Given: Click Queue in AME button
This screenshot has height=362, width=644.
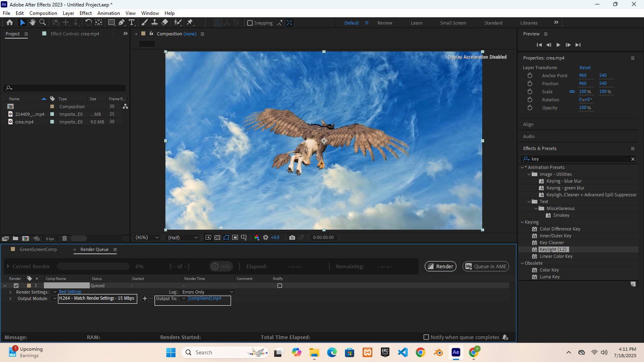Looking at the screenshot, I should click(x=486, y=266).
